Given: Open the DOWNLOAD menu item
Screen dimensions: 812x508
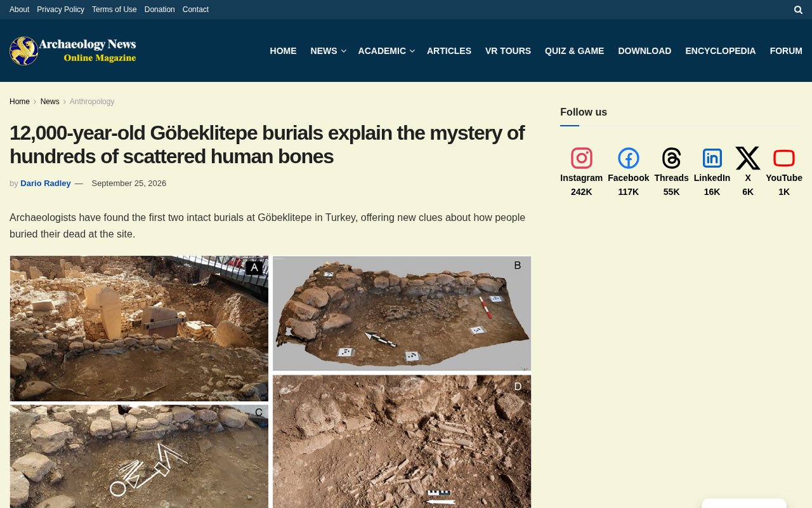Looking at the screenshot, I should click(645, 51).
